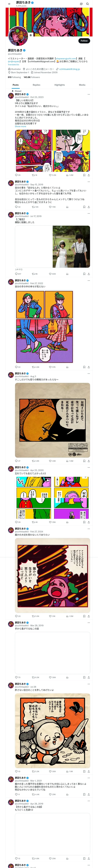Open the search icon in the profile header

click(x=88, y=4)
